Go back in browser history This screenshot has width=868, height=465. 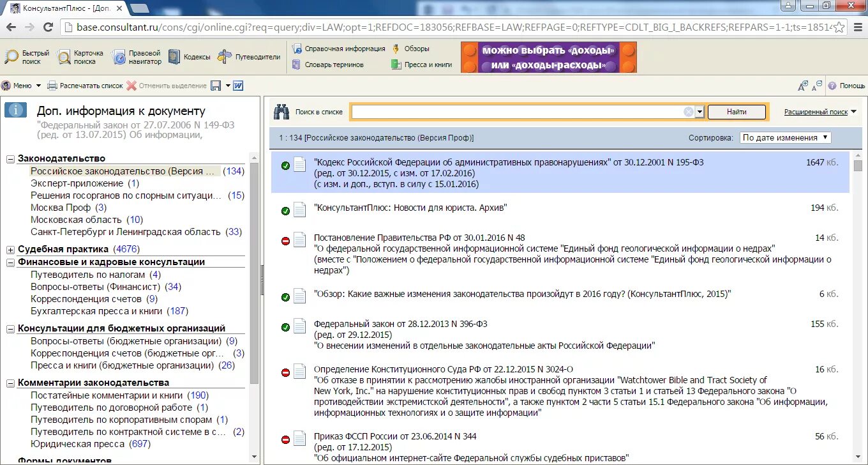11,27
